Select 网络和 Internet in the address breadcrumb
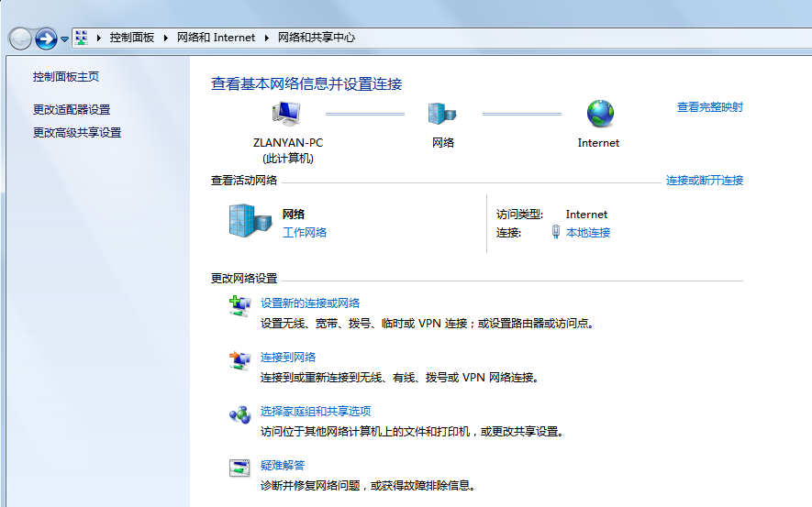The image size is (812, 507). pos(216,38)
